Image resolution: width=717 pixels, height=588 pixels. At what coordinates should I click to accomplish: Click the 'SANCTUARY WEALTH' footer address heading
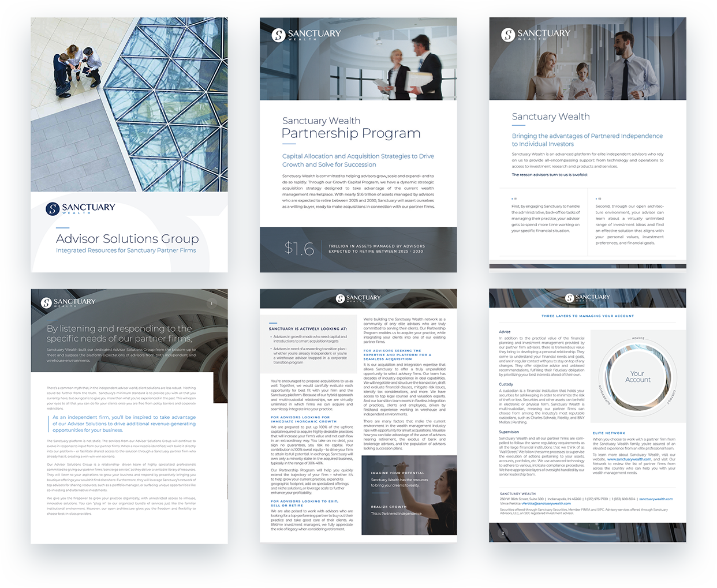tap(518, 494)
